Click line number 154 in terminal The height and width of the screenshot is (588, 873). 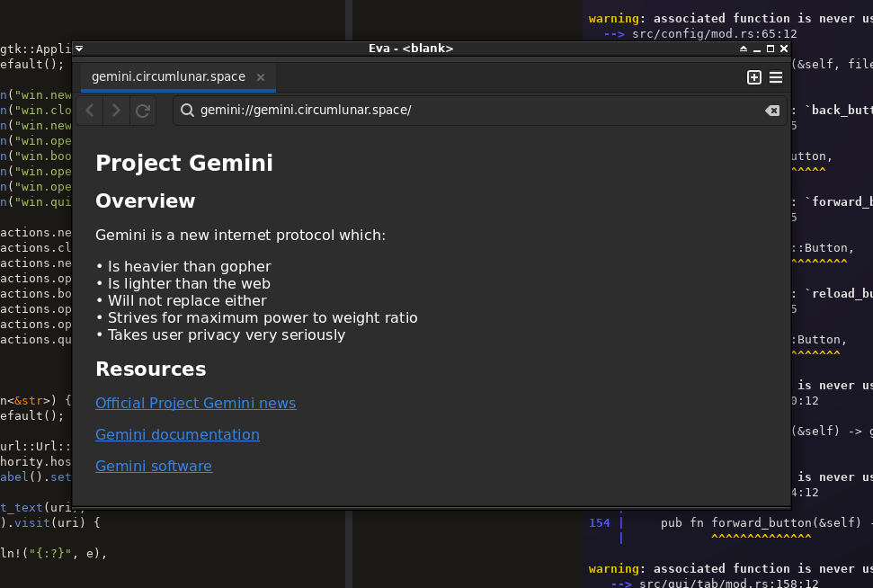coord(600,523)
